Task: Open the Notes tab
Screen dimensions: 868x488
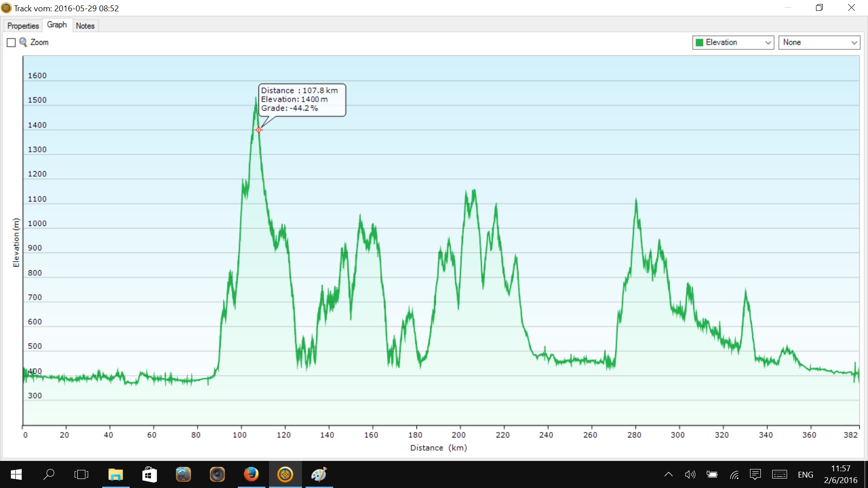Action: point(85,26)
